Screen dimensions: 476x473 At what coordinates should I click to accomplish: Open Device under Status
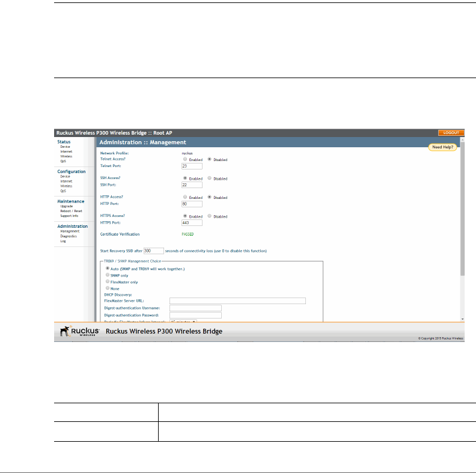(65, 147)
